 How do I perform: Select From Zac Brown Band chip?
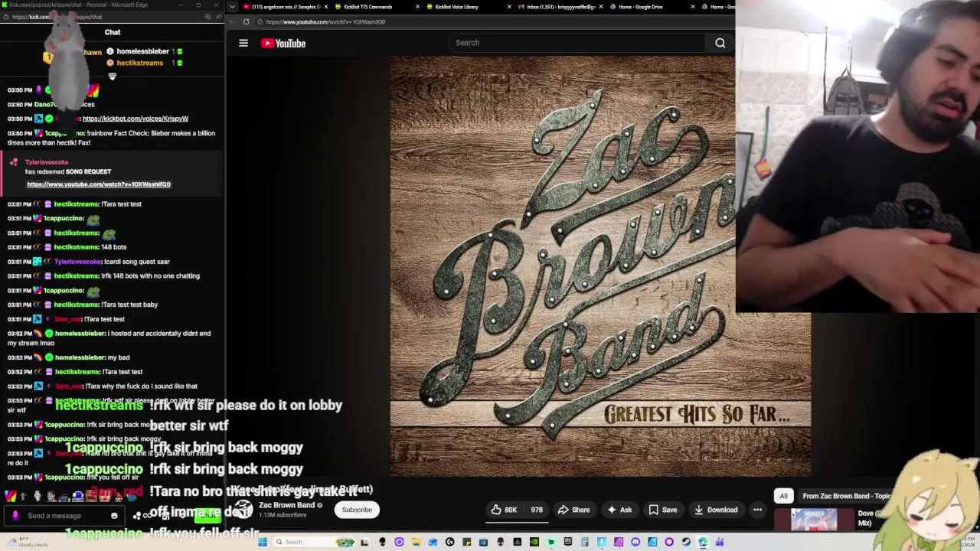coord(846,496)
